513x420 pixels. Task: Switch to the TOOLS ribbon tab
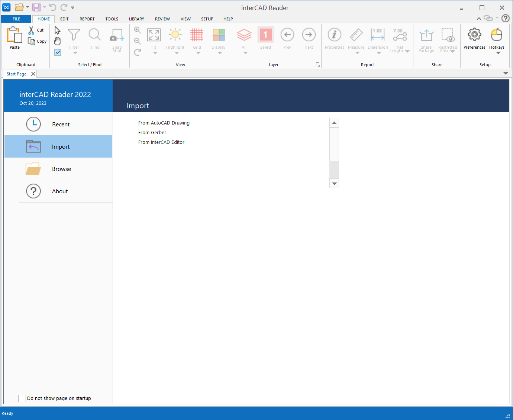coord(112,19)
